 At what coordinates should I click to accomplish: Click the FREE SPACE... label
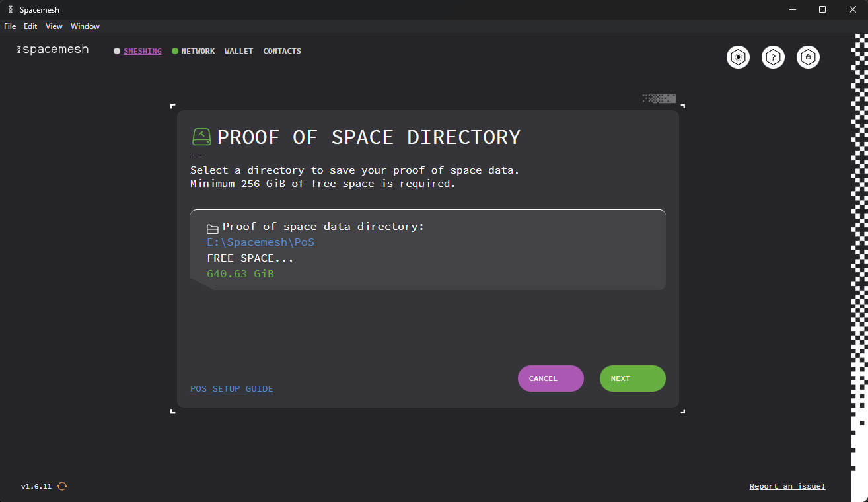[250, 258]
